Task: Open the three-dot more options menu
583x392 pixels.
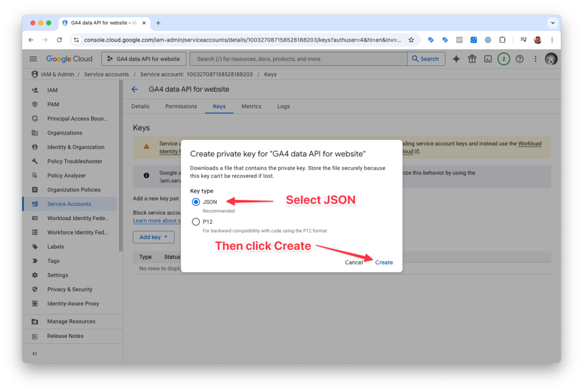Action: [x=535, y=59]
